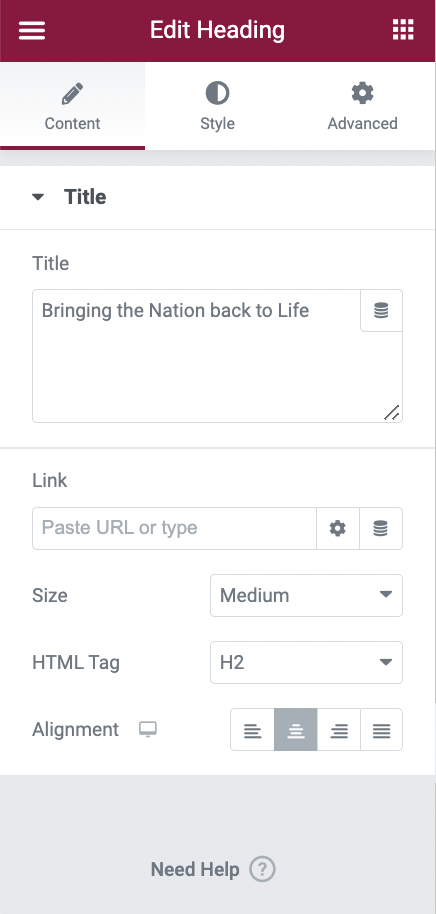436x914 pixels.
Task: Click the dynamic tags icon in Link field
Action: click(381, 529)
